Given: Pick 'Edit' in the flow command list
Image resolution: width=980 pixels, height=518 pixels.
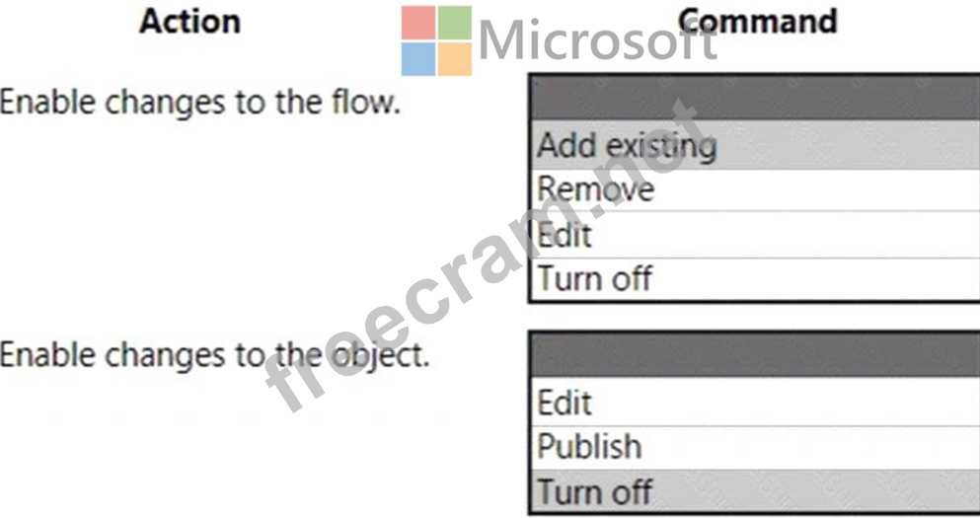Looking at the screenshot, I should point(565,235).
